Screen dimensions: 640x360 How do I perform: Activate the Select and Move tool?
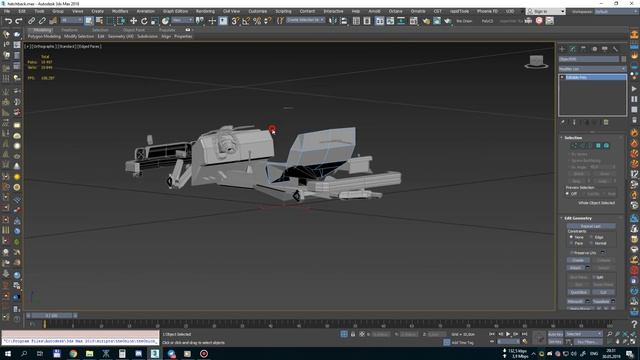[133, 20]
